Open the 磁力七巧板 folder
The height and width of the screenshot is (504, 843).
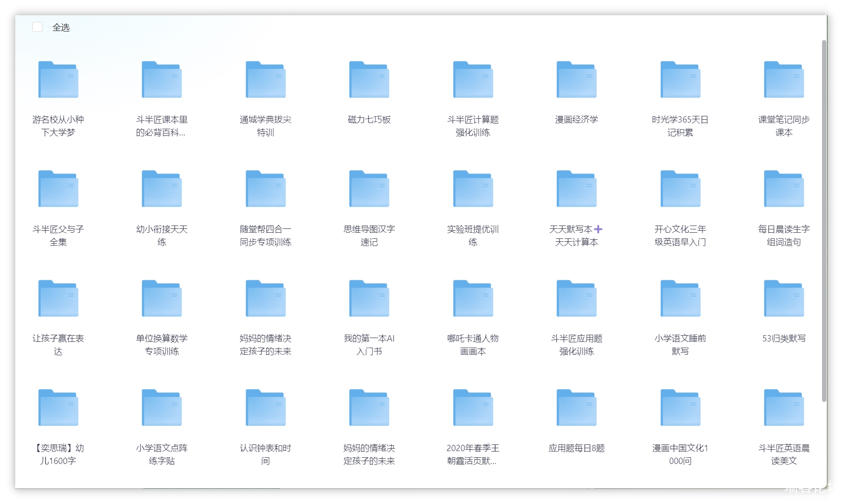coord(369,80)
